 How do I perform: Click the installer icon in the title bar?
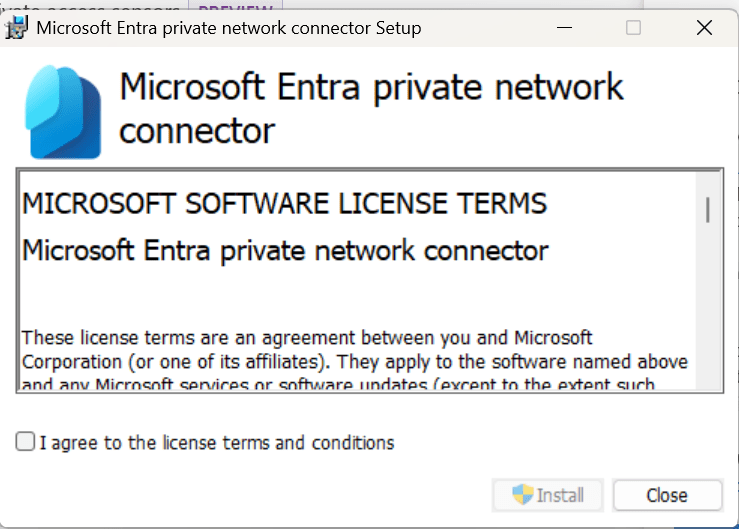[x=17, y=28]
